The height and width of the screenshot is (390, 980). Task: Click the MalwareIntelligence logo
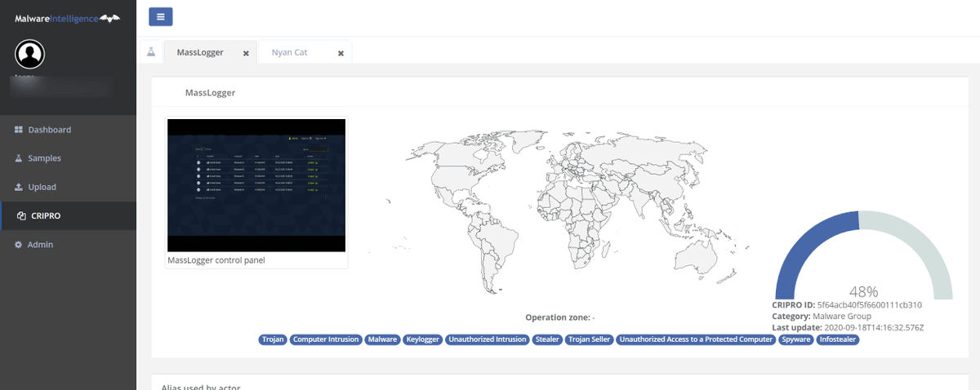pos(67,18)
